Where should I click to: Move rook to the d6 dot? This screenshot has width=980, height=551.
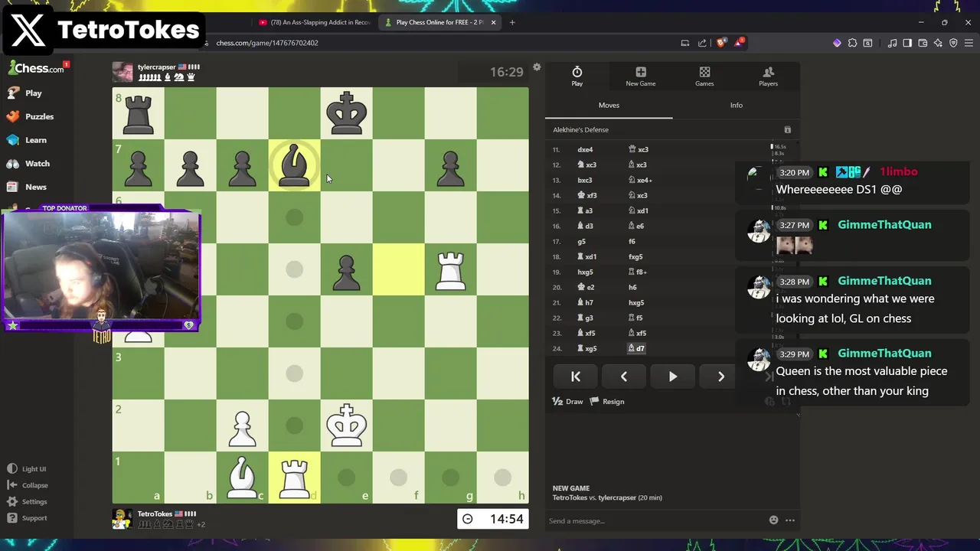click(294, 217)
